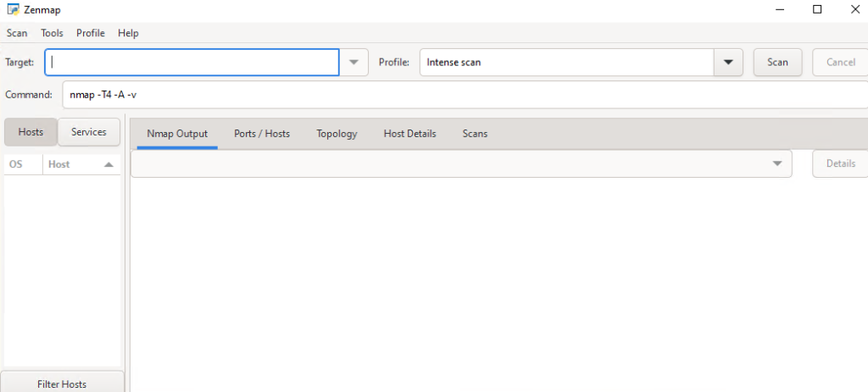Open the Topology tab
Screen dimensions: 868x392
(337, 134)
